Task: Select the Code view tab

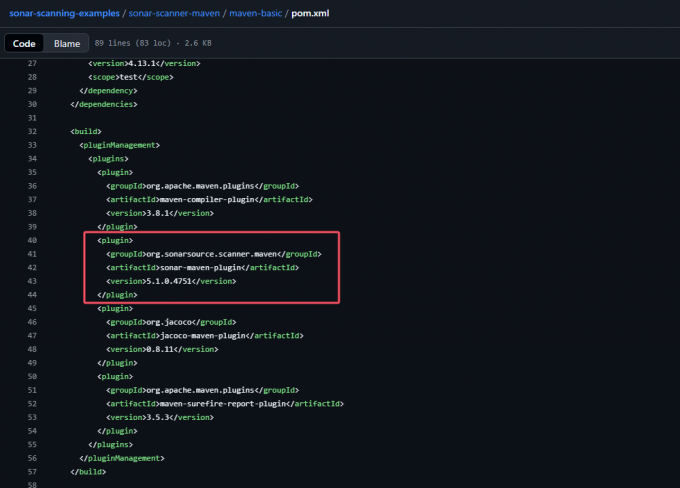Action: [25, 44]
